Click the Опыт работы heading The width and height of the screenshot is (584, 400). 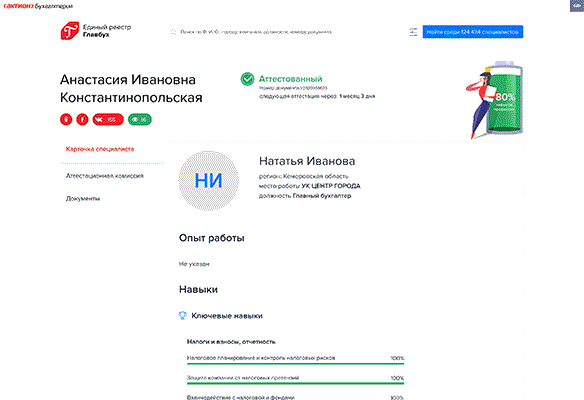[x=212, y=238]
